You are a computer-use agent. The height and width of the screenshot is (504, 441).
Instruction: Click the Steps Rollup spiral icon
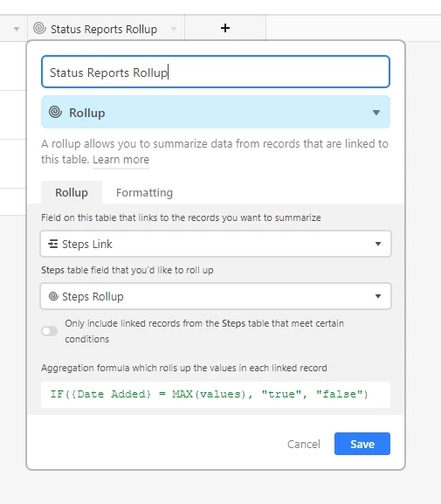pos(53,296)
